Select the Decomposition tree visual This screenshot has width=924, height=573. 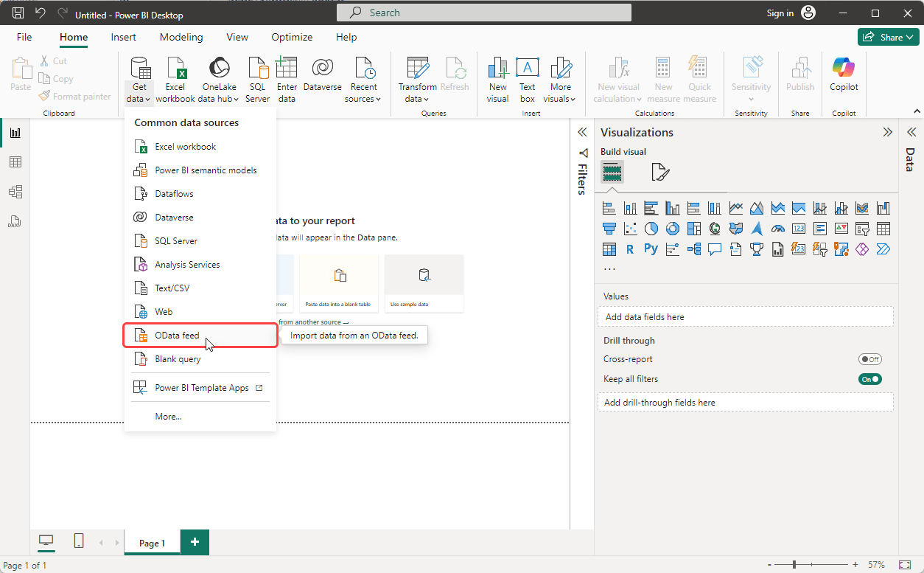693,249
